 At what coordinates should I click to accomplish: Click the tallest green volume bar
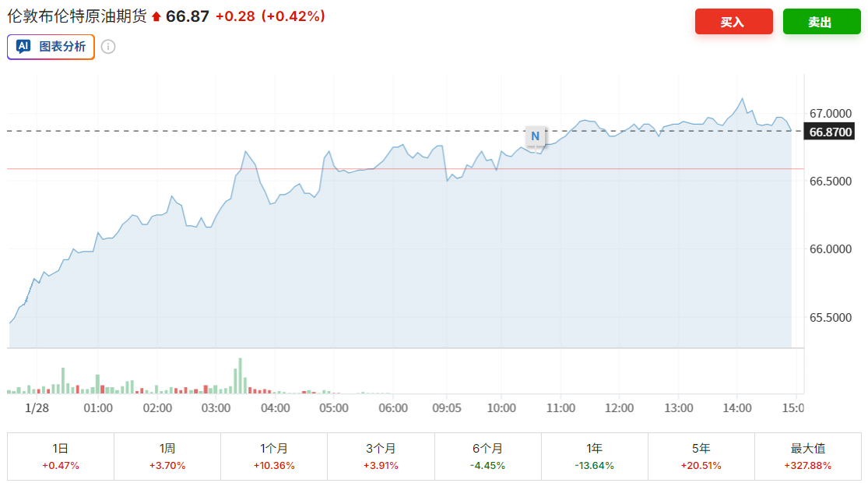[240, 375]
